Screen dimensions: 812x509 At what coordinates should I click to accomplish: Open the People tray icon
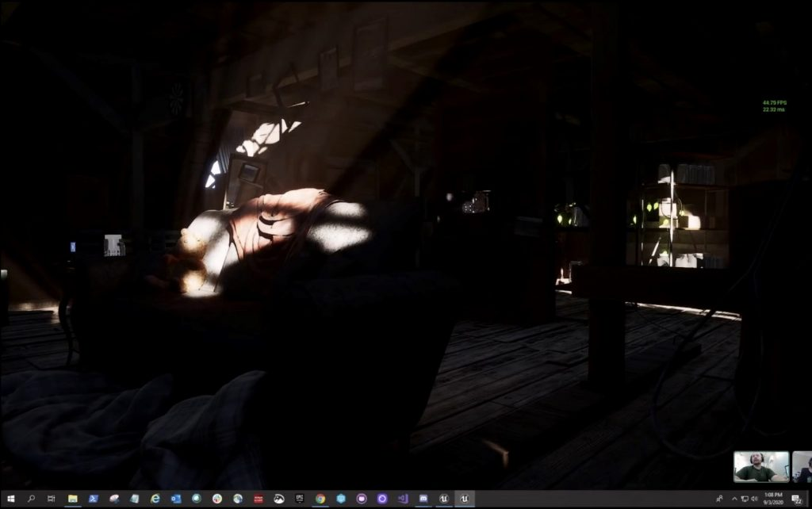(719, 499)
